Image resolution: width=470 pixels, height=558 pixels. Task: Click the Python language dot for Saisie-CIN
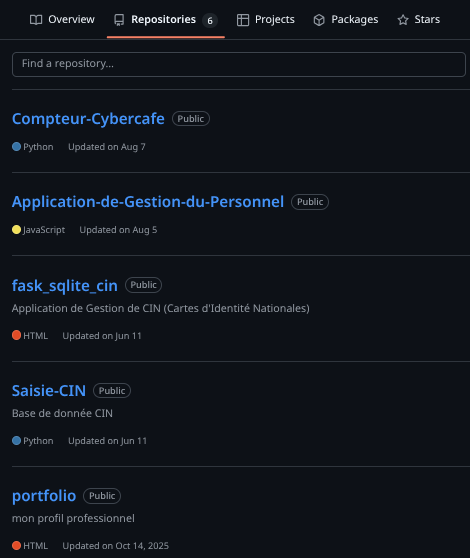(x=16, y=441)
